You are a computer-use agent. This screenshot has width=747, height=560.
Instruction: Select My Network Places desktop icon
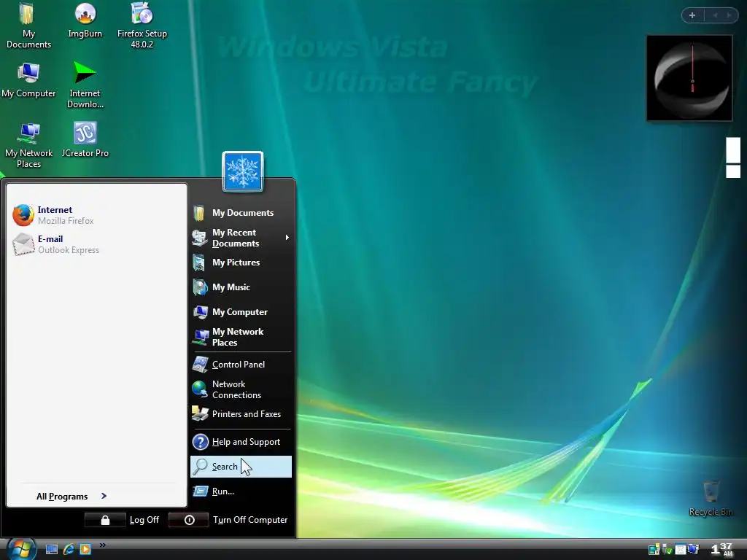28,146
